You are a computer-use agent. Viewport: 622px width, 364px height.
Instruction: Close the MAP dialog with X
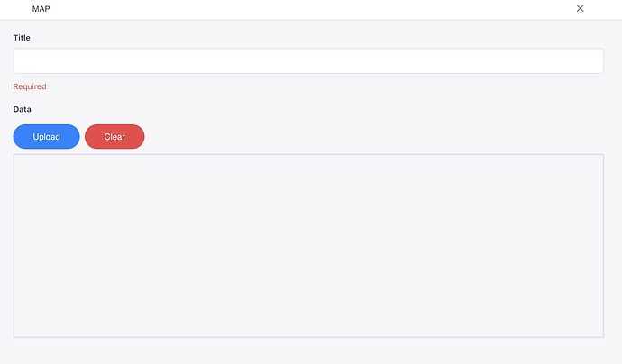point(580,8)
